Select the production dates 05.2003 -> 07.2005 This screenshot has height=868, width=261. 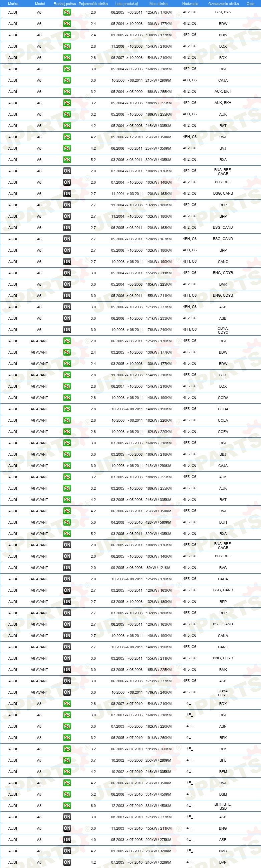127,840
